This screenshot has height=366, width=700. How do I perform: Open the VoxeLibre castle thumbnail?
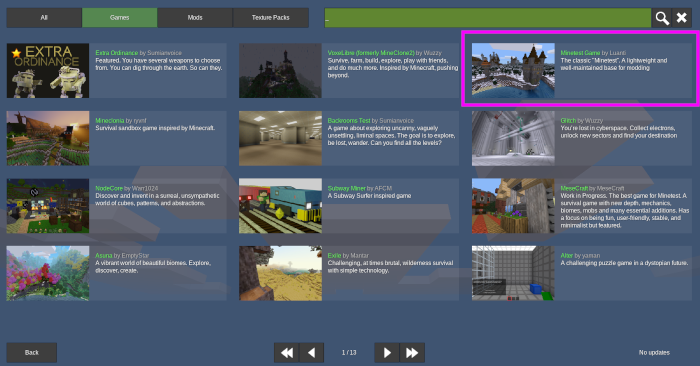pos(280,71)
